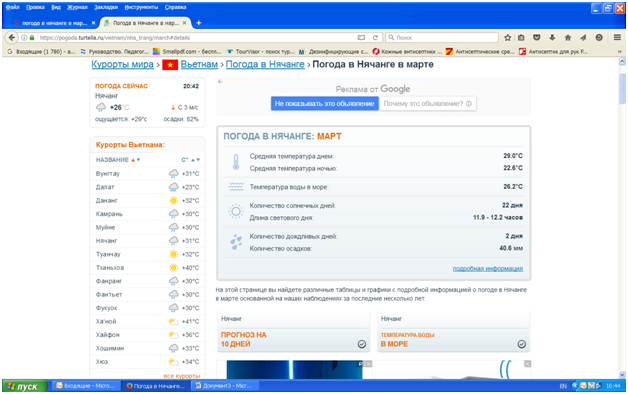Open the Файл menu
The height and width of the screenshot is (394, 628).
12,7
